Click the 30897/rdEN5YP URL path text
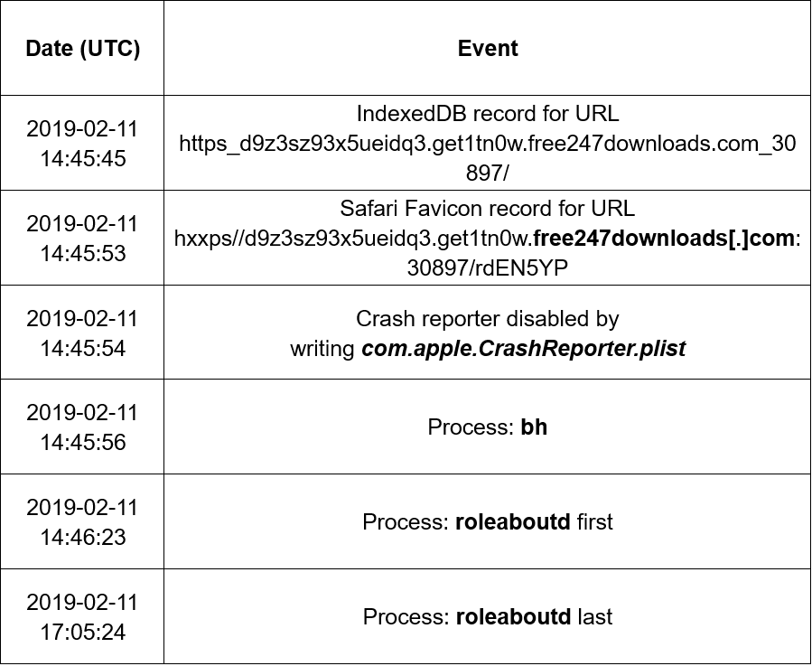This screenshot has height=666, width=812. pyautogui.click(x=488, y=268)
